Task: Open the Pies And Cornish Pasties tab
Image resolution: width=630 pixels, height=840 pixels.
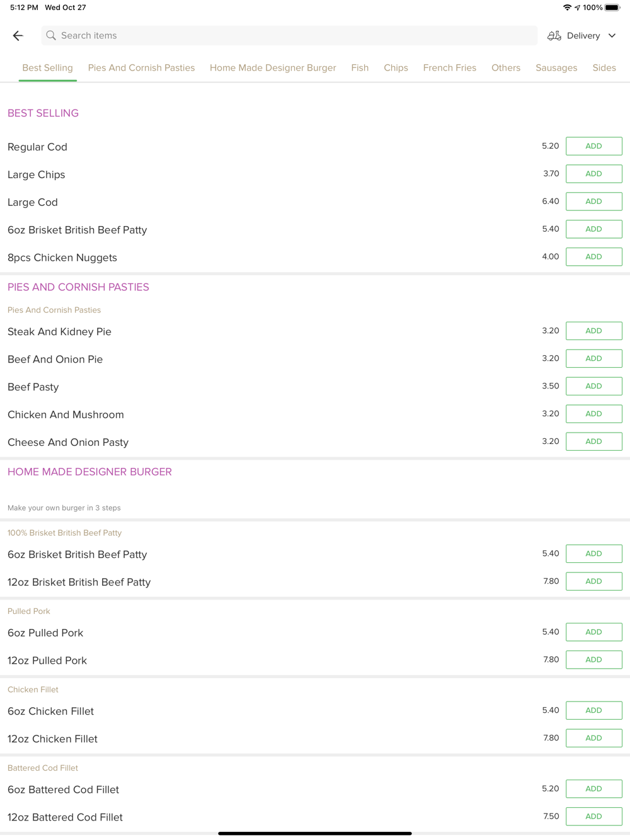Action: pyautogui.click(x=141, y=68)
